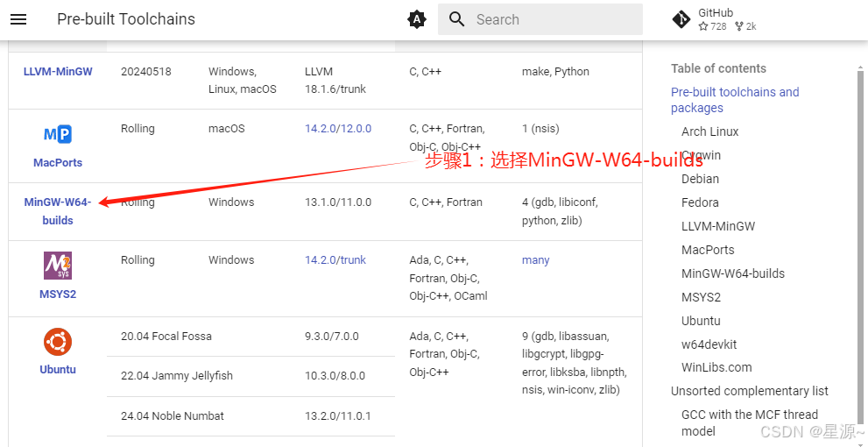Go to 'Unsorted complementary list' section
This screenshot has height=447, width=868.
coord(750,391)
